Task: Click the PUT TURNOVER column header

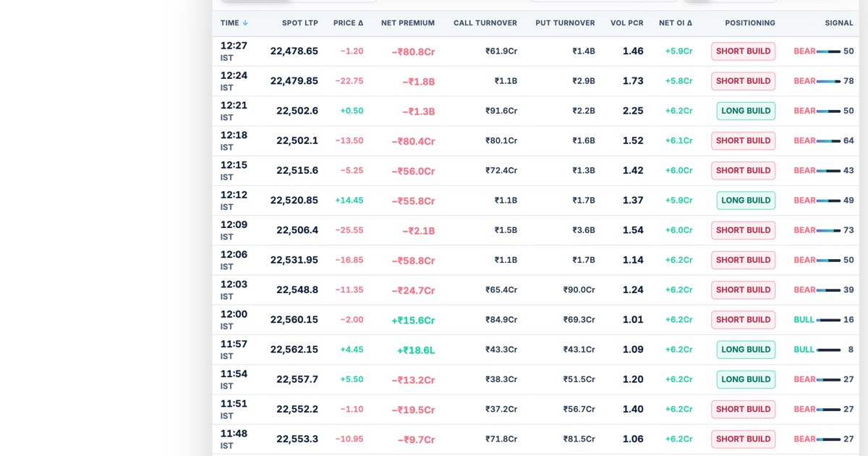Action: click(x=565, y=23)
